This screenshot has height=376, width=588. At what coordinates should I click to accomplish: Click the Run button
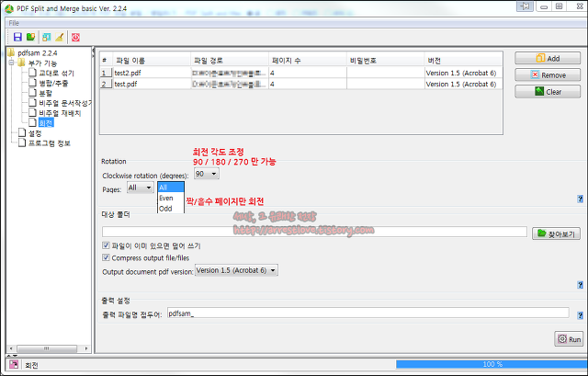569,339
